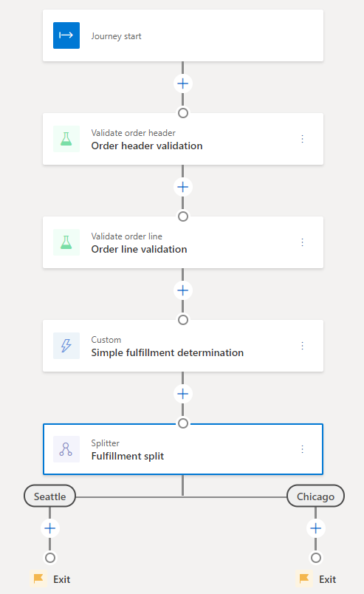Add a step under the Chicago branch

point(316,528)
